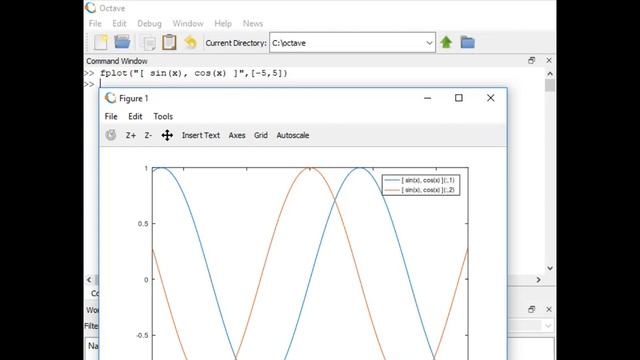Open Octave's Debug menu
The width and height of the screenshot is (640, 360).
[x=149, y=24]
